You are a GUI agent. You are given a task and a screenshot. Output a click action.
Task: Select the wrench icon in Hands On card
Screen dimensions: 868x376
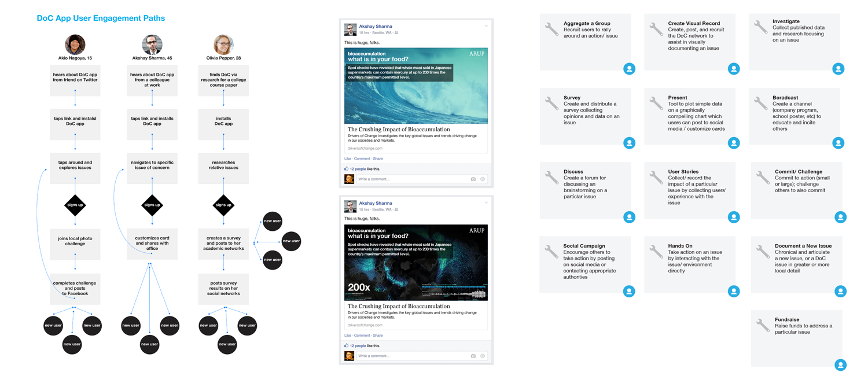coord(656,251)
